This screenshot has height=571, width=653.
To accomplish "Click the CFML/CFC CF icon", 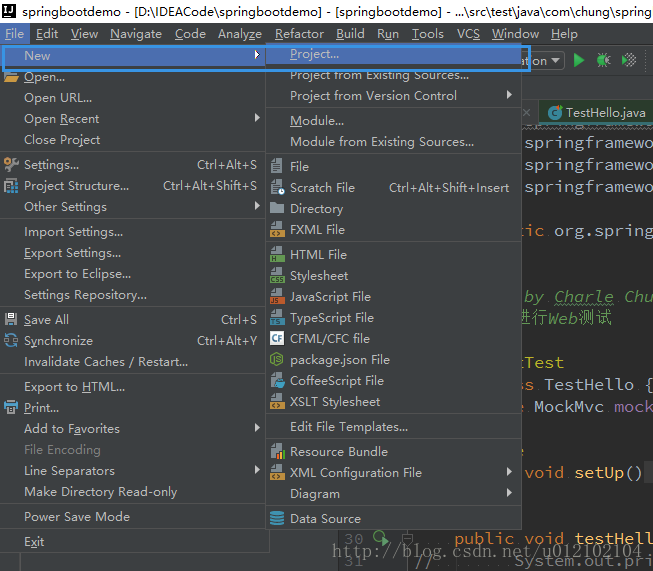I will (x=277, y=338).
